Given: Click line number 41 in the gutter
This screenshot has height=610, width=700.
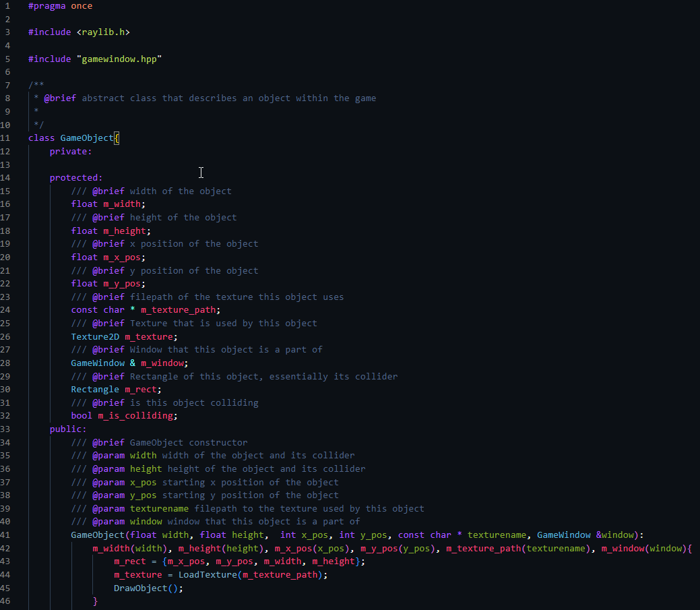Looking at the screenshot, I should 6,535.
